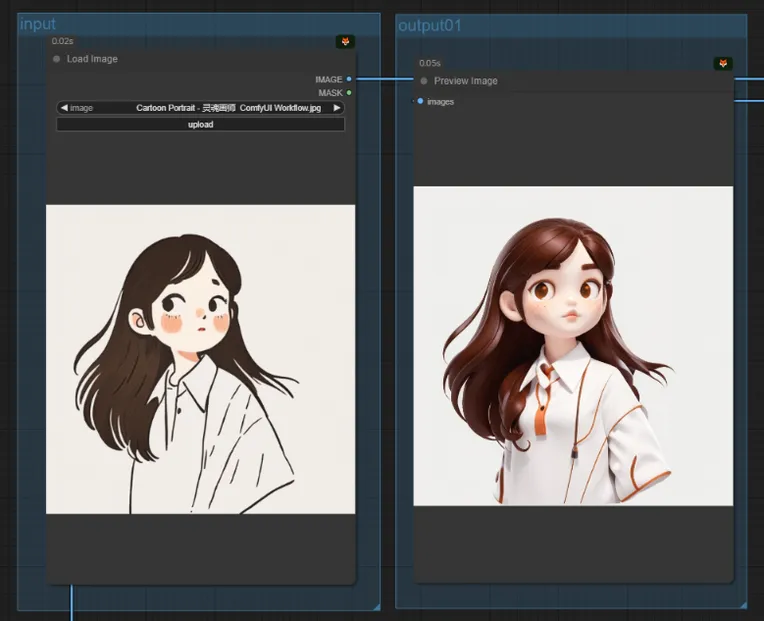Click the fox badge on Preview Image node
The image size is (764, 621).
723,63
